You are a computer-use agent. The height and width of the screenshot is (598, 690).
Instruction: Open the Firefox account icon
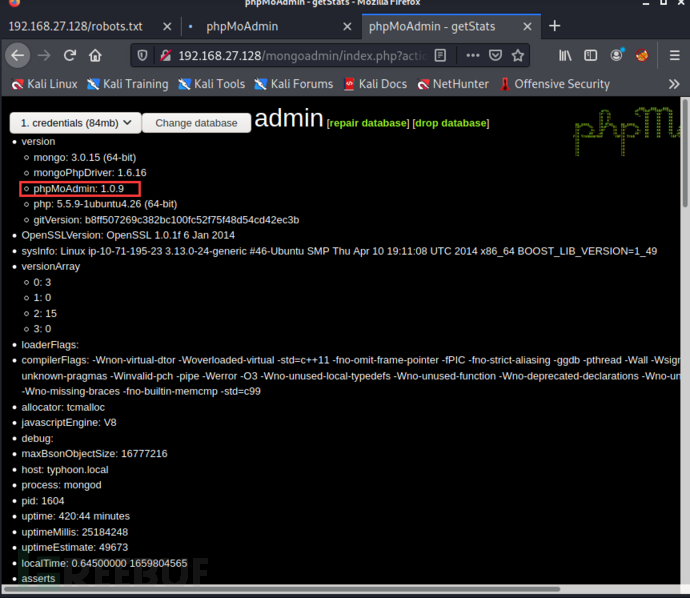[x=617, y=55]
